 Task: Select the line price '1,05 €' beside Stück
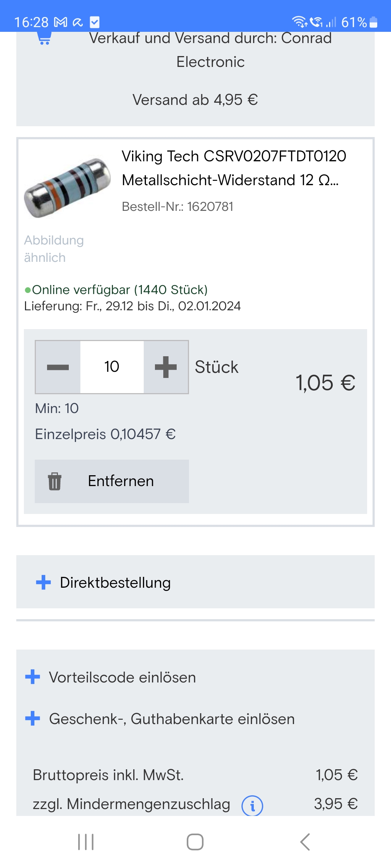pyautogui.click(x=325, y=383)
